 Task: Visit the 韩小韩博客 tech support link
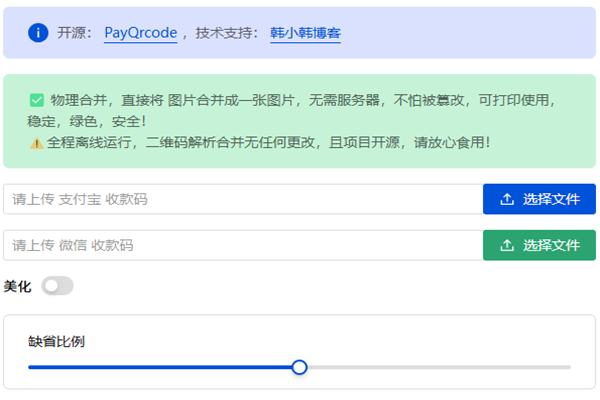tap(305, 33)
